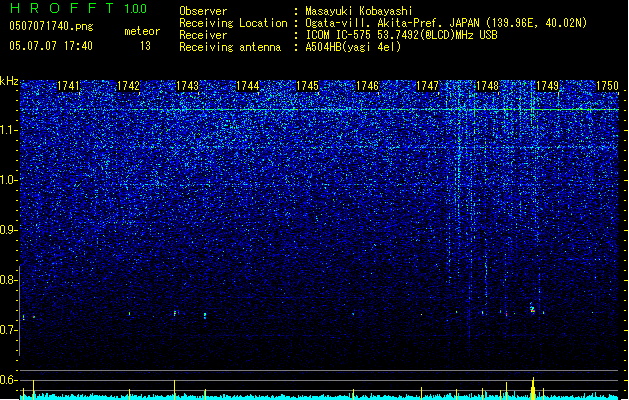Select the observer name Masayuki Kobayashi
The height and width of the screenshot is (400, 629).
359,11
